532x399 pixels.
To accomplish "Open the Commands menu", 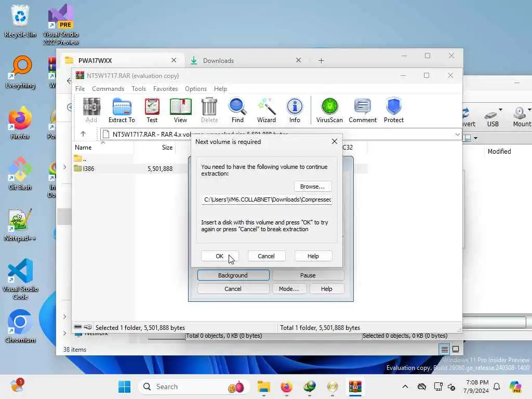I will 108,88.
